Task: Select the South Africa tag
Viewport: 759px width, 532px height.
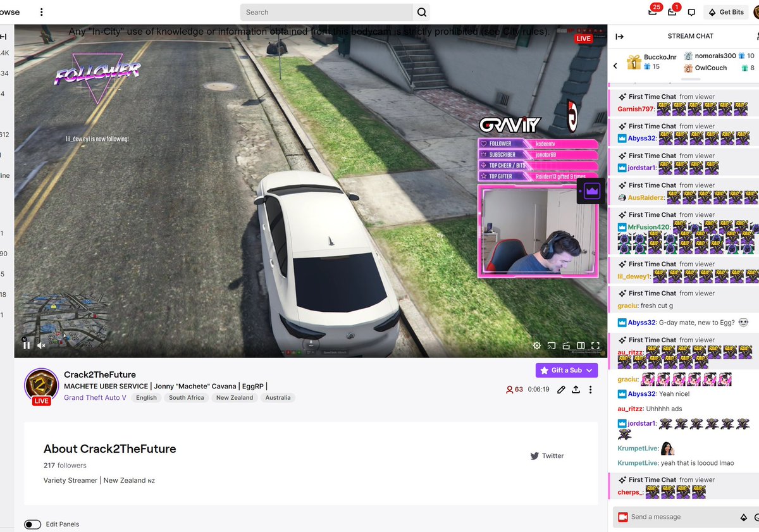Action: pos(187,398)
